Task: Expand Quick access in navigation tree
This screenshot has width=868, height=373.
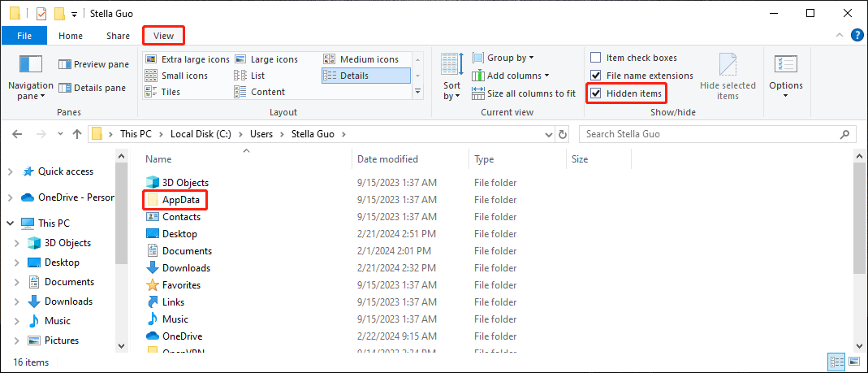Action: click(10, 171)
